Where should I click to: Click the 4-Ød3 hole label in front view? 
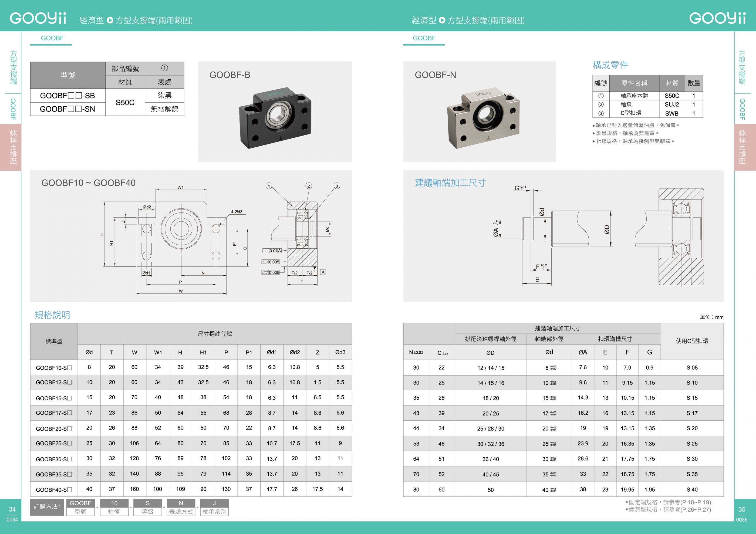point(237,212)
